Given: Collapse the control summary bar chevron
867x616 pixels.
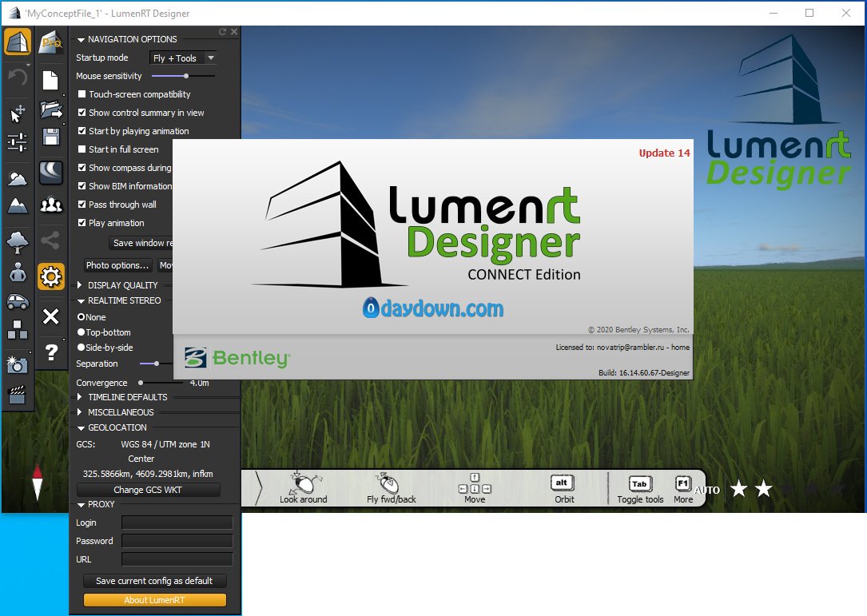Looking at the screenshot, I should (259, 487).
